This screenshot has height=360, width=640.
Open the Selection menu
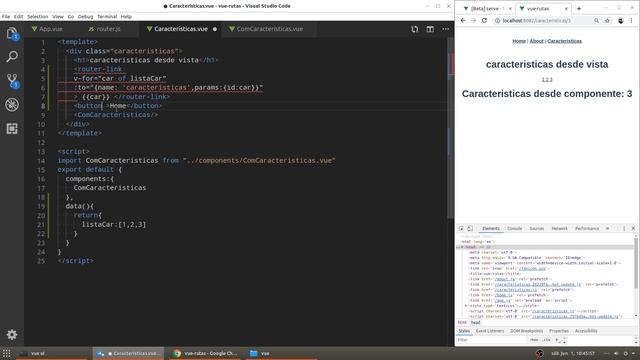38,17
